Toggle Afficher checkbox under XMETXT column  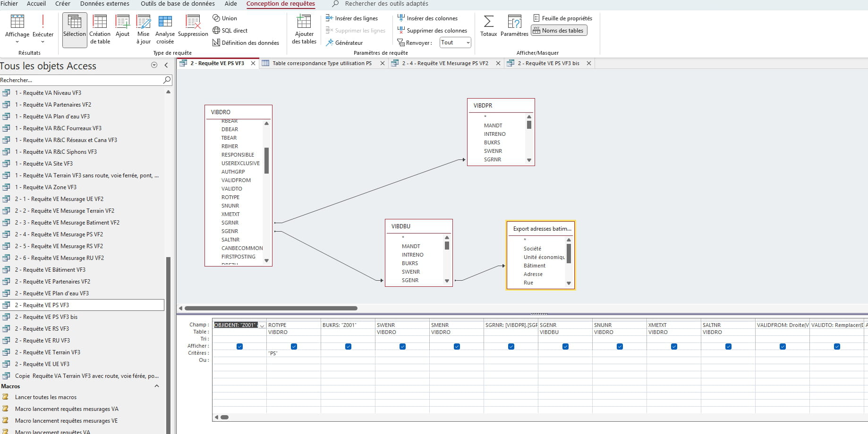click(x=674, y=346)
